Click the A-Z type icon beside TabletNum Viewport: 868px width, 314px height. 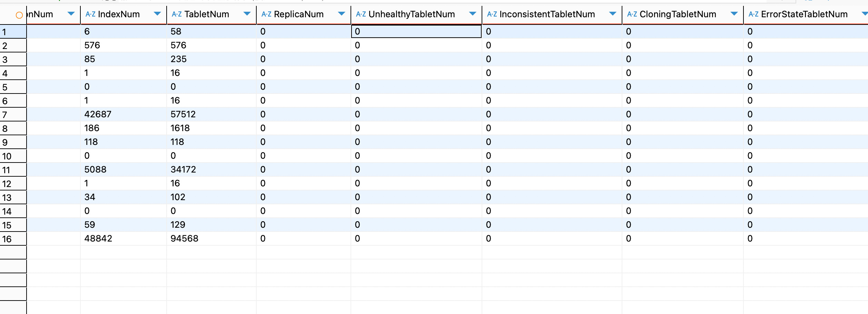(176, 14)
